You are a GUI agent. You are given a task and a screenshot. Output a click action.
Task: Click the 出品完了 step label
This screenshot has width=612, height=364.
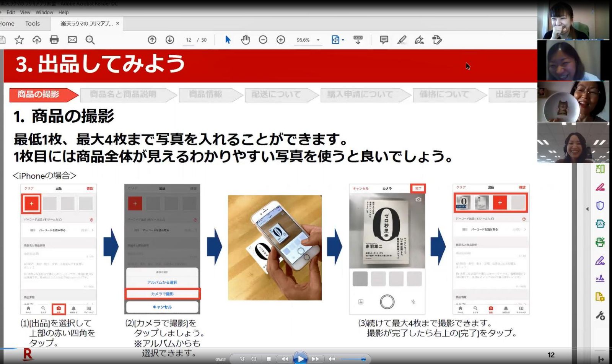(x=512, y=94)
